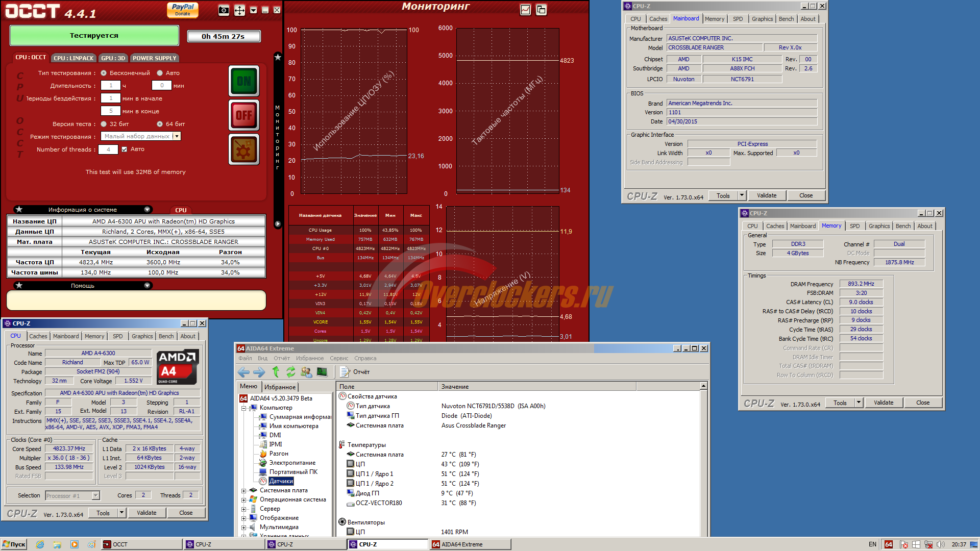980x551 pixels.
Task: Click Пуск start button on taskbar
Action: (x=14, y=544)
